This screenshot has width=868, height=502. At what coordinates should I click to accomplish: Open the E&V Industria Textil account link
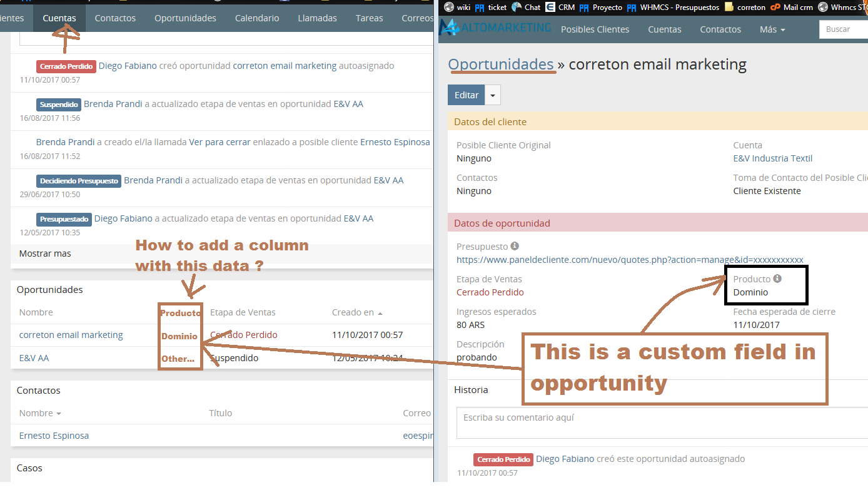[x=773, y=158]
